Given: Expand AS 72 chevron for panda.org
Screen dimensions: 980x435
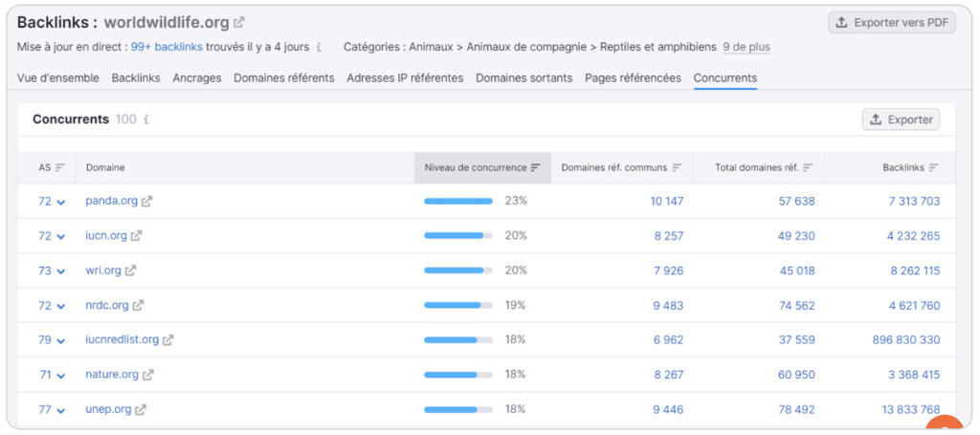Looking at the screenshot, I should pyautogui.click(x=60, y=203).
